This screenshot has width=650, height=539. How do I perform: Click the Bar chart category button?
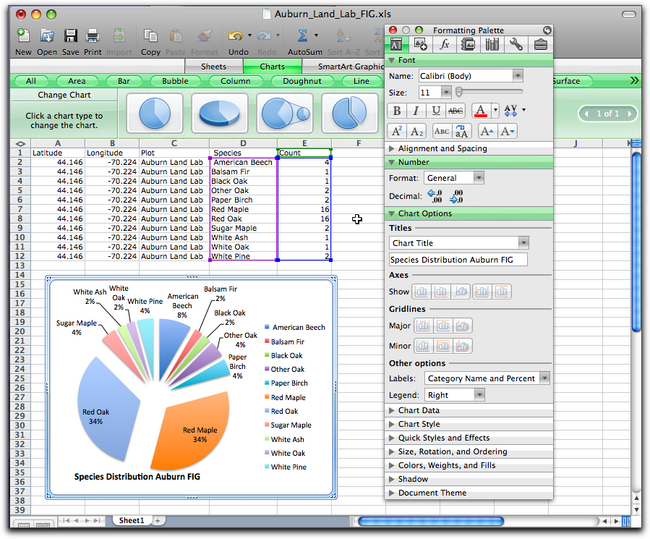pyautogui.click(x=124, y=81)
